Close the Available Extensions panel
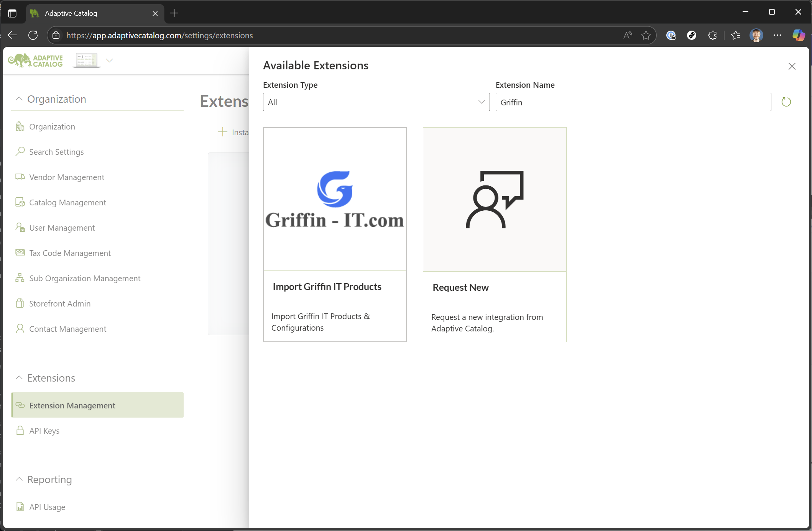 click(792, 66)
